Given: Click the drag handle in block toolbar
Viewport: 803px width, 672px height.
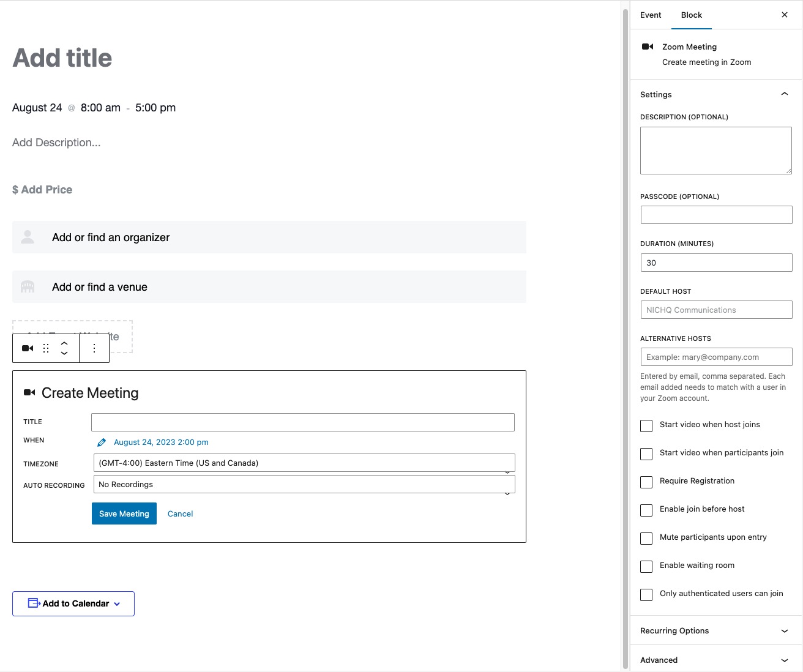Looking at the screenshot, I should pyautogui.click(x=46, y=348).
